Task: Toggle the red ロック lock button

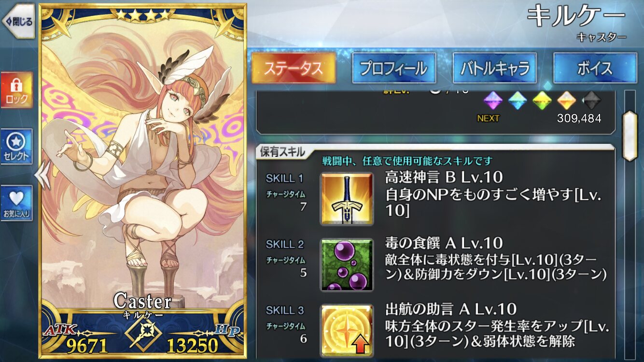Action: pos(17,90)
